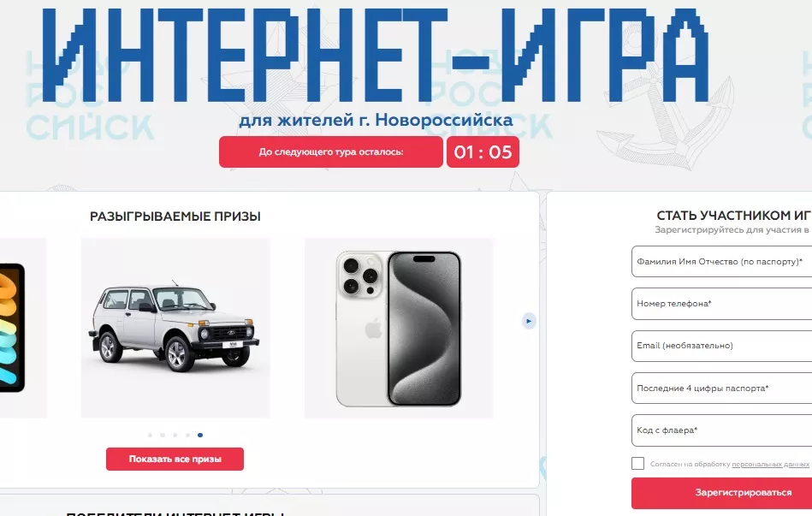Focus the 'Номер телефона' input field
This screenshot has height=516, width=812.
tap(722, 304)
